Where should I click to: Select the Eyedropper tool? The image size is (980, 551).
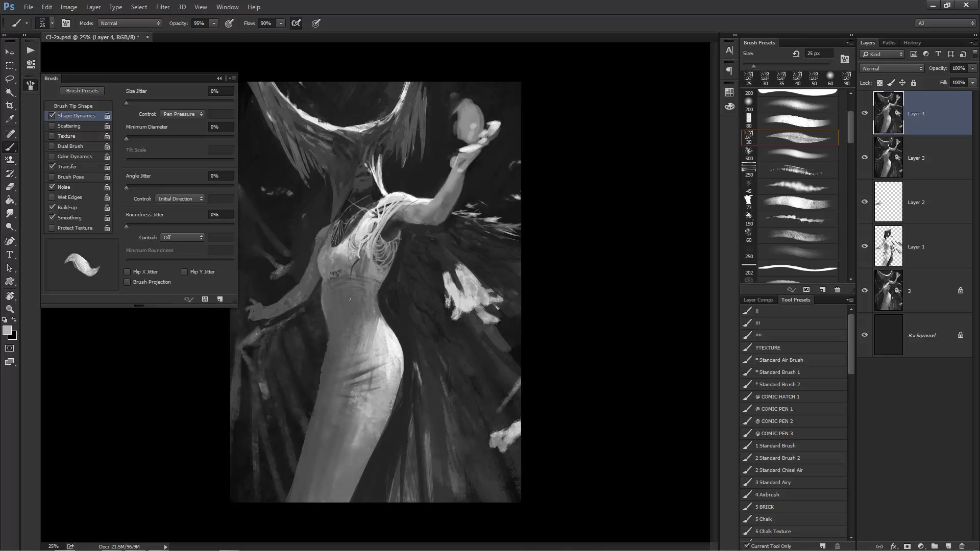tap(10, 119)
